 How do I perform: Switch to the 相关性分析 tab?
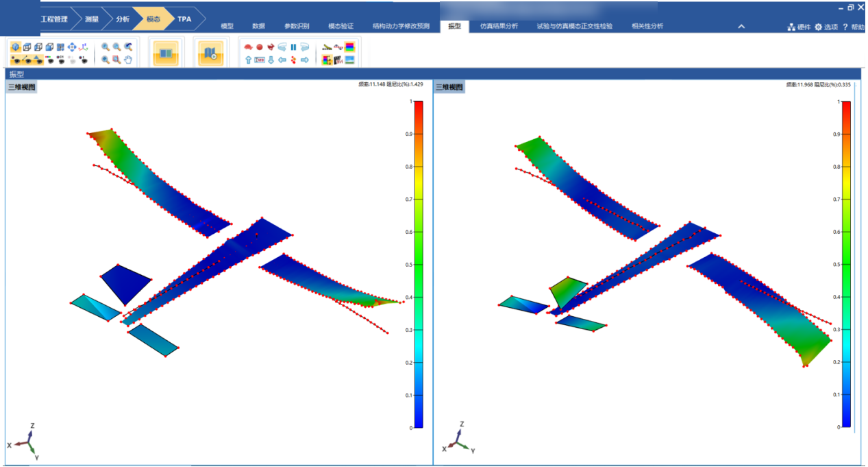[647, 26]
